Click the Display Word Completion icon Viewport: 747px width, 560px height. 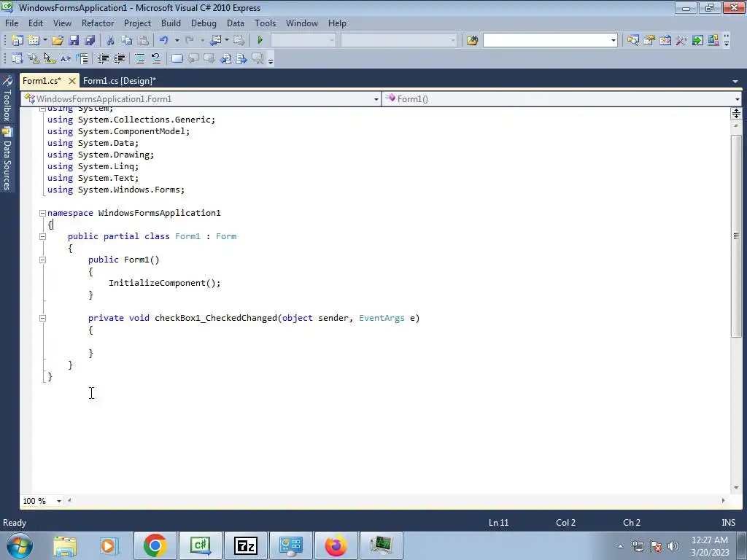pyautogui.click(x=66, y=58)
